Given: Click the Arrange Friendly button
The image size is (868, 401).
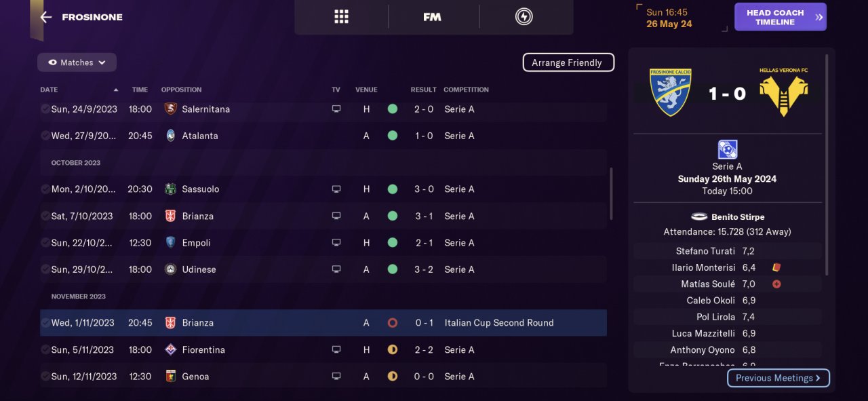Looking at the screenshot, I should click(x=568, y=62).
